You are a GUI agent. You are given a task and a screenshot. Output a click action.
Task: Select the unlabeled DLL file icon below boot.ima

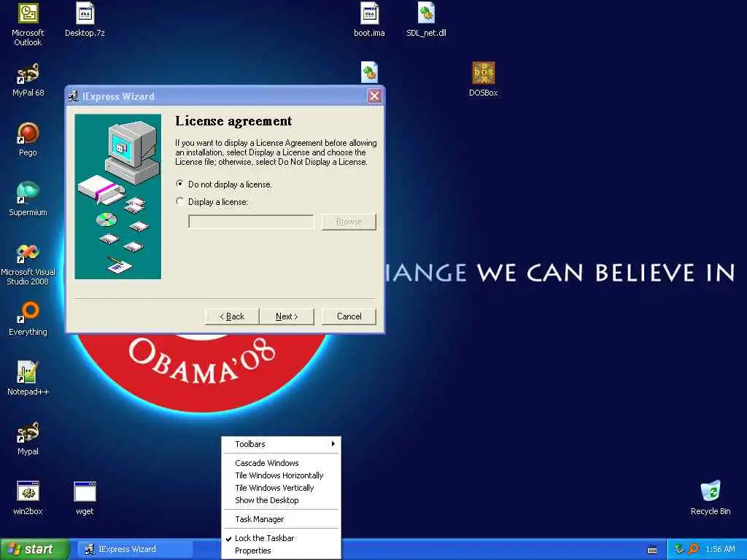(x=369, y=72)
